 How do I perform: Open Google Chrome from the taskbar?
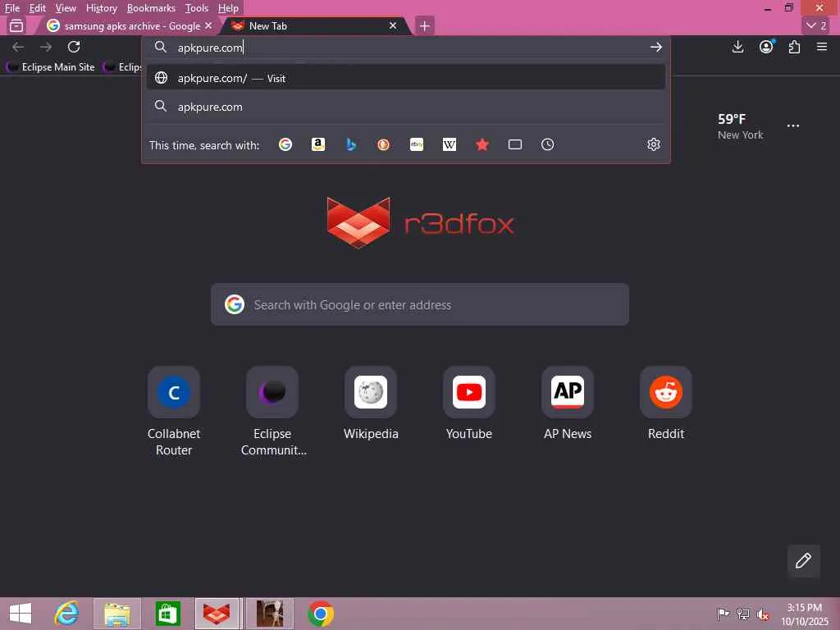coord(321,614)
